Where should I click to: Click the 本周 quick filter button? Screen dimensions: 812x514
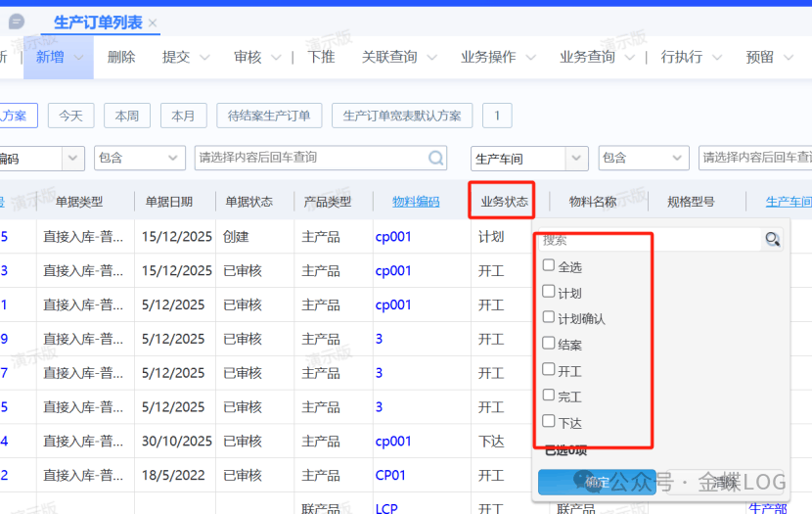tap(126, 116)
